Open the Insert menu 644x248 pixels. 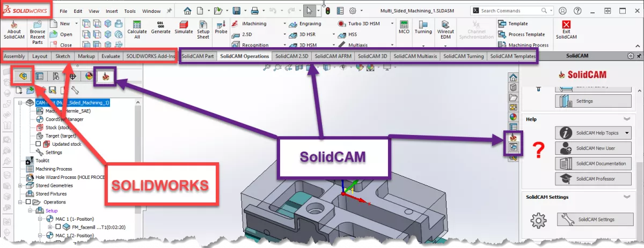[x=112, y=11]
